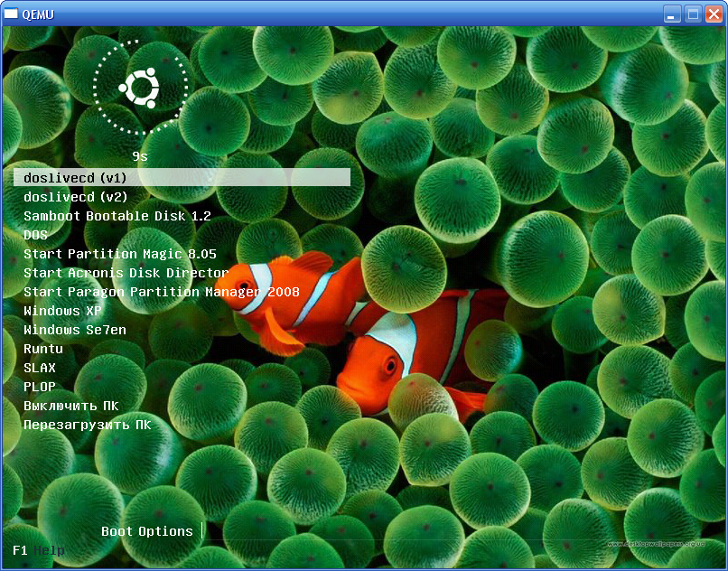Image resolution: width=728 pixels, height=571 pixels.
Task: Boot the Windows XP entry
Action: coord(62,311)
